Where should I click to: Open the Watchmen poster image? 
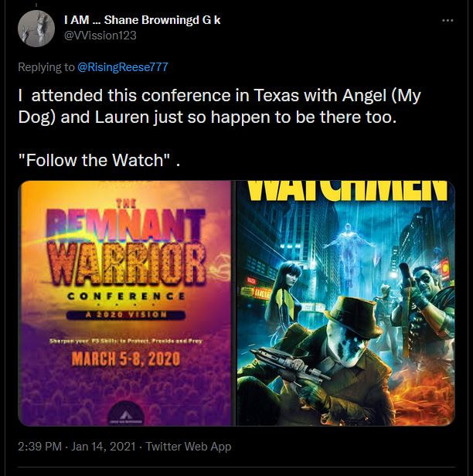(345, 303)
